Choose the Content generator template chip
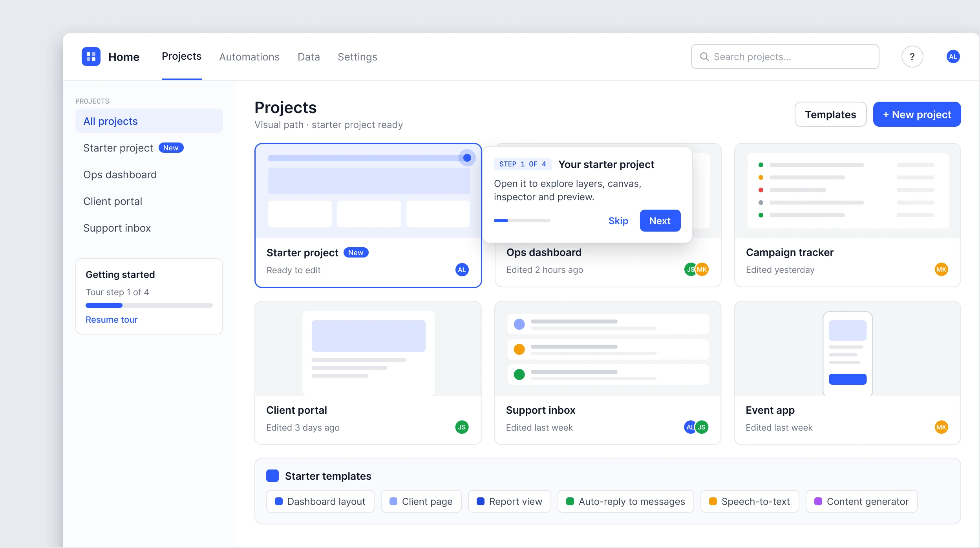The height and width of the screenshot is (548, 980). (861, 501)
